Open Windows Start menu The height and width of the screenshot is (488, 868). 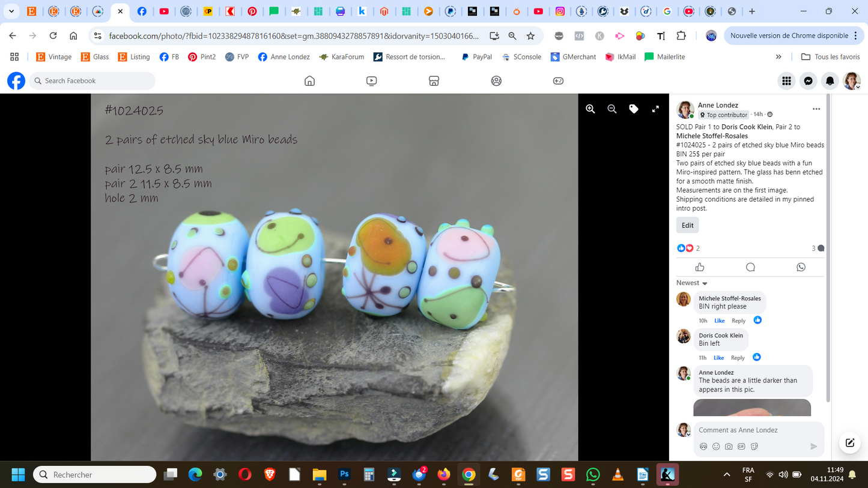point(18,474)
